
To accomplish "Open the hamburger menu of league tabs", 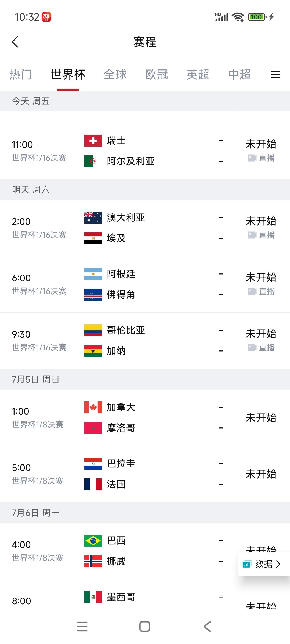I will point(275,74).
